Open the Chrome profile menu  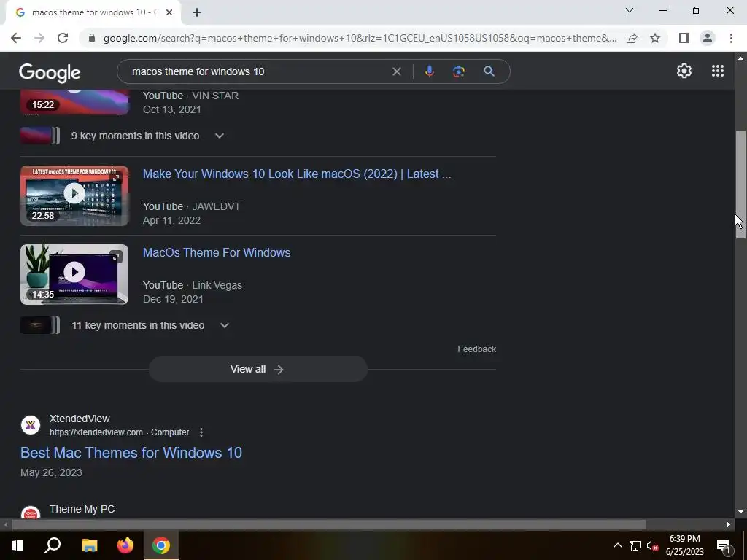[x=708, y=38]
